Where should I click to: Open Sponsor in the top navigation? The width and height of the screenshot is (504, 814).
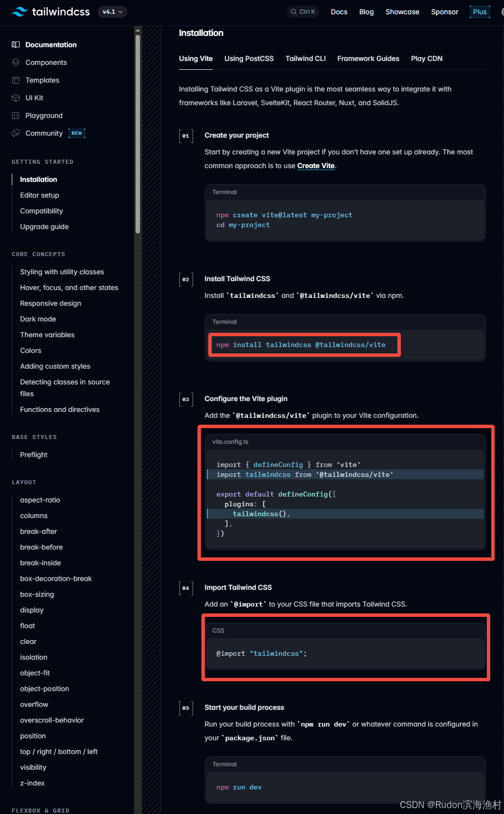[445, 12]
